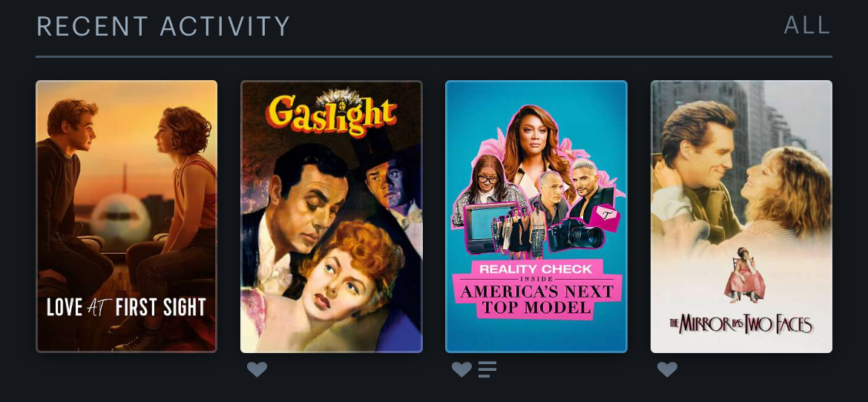
Task: Open the Reality Check Top Model poster
Action: tap(536, 217)
